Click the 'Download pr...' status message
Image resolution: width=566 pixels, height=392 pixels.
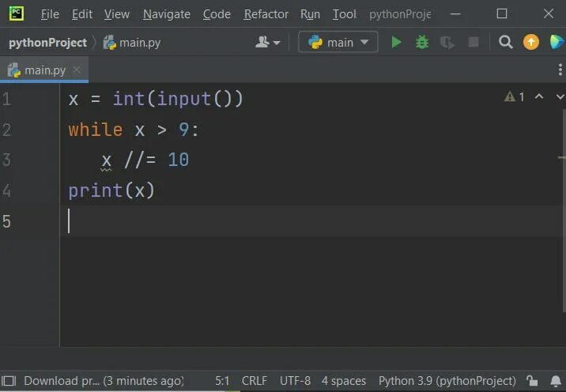pos(104,381)
